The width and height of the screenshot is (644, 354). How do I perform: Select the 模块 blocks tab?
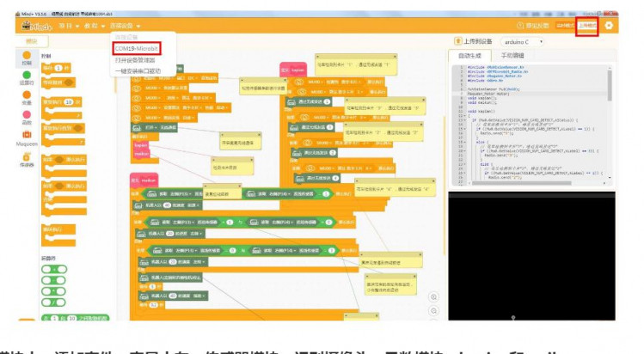point(32,41)
